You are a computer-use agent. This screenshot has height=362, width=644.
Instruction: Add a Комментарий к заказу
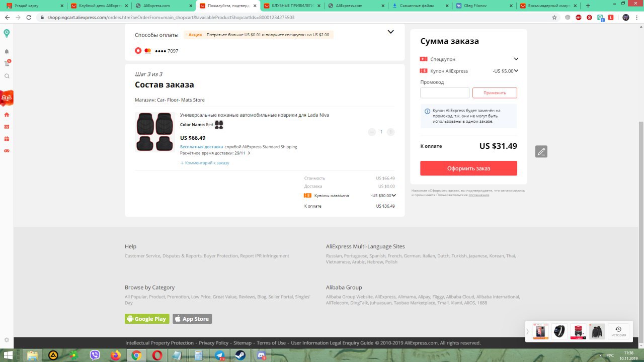tap(205, 163)
